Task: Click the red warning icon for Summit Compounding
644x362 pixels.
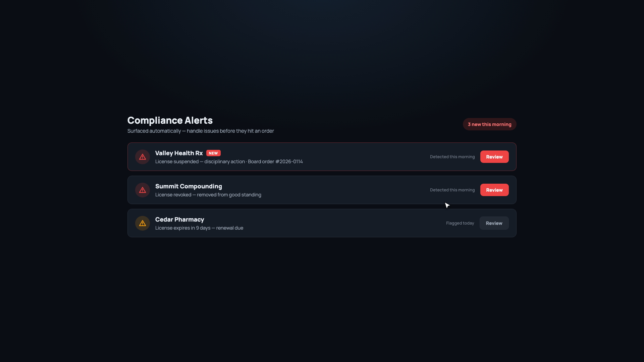Action: 143,190
